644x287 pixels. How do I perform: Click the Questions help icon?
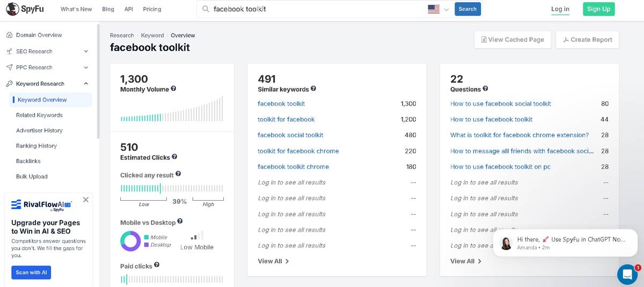coord(485,89)
